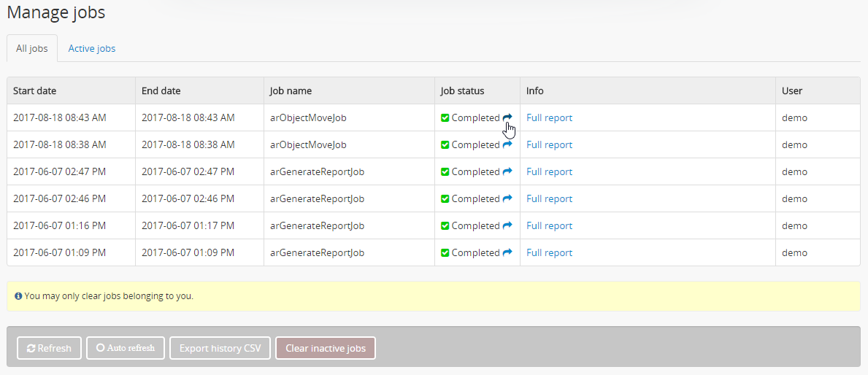
Task: Clear inactive jobs
Action: (x=325, y=348)
